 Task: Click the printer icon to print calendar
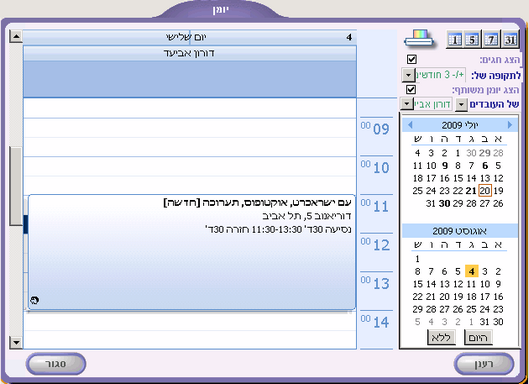[x=419, y=39]
